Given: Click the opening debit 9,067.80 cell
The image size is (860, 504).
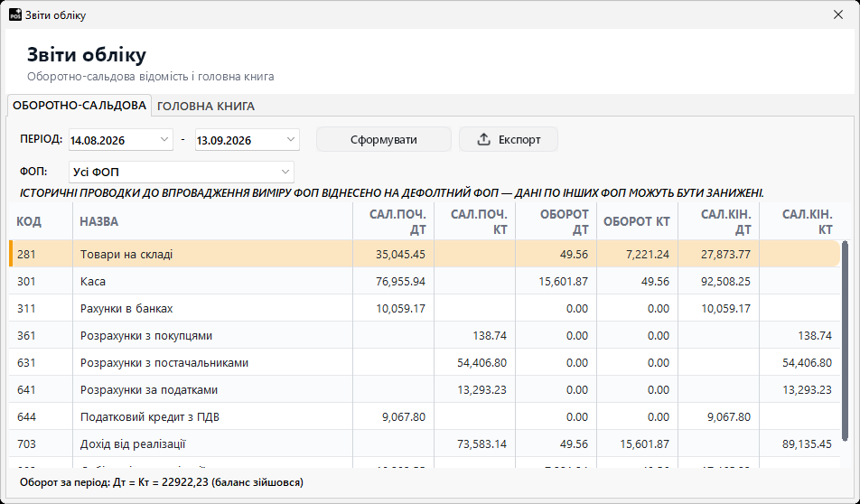Looking at the screenshot, I should pyautogui.click(x=404, y=417).
